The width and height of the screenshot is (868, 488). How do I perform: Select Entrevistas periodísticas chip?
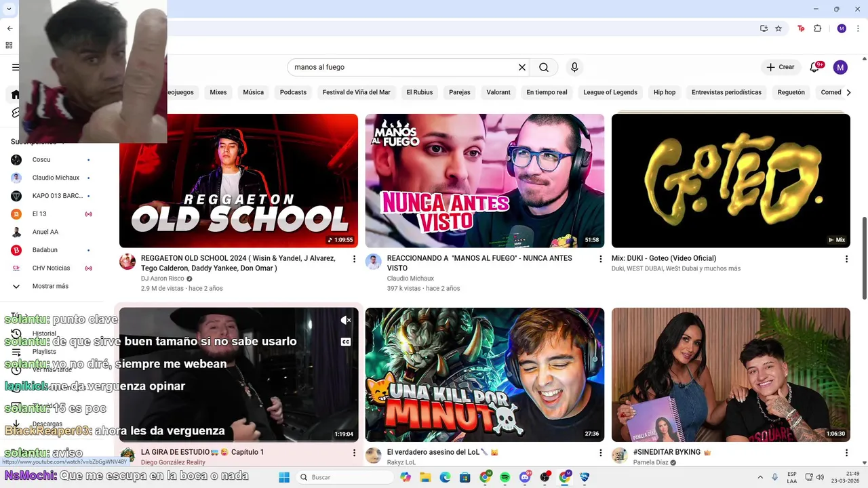coord(726,92)
